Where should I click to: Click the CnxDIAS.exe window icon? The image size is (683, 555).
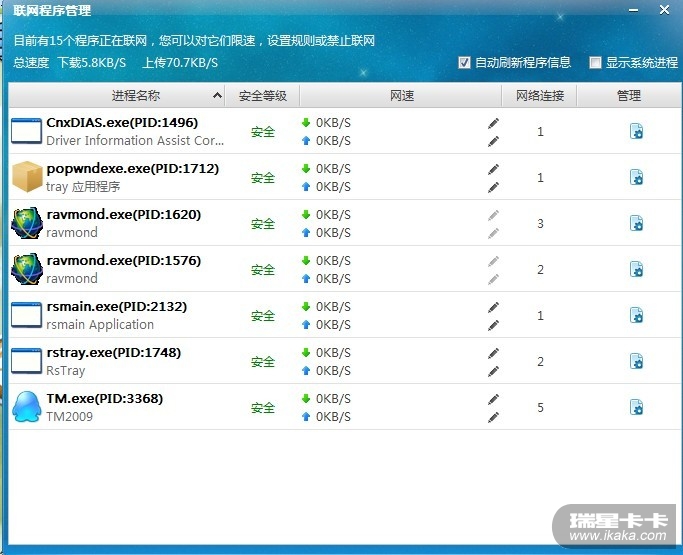coord(26,130)
